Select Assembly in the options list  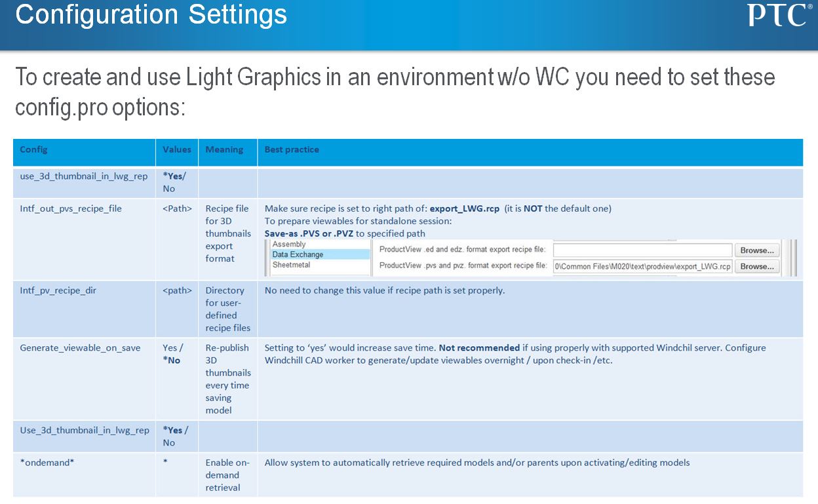321,244
